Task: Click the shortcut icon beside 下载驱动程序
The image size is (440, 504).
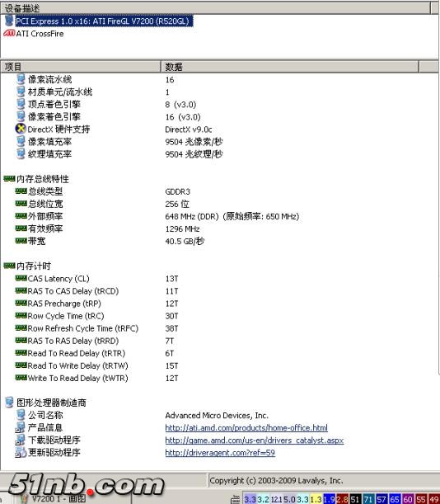Action: [x=21, y=440]
